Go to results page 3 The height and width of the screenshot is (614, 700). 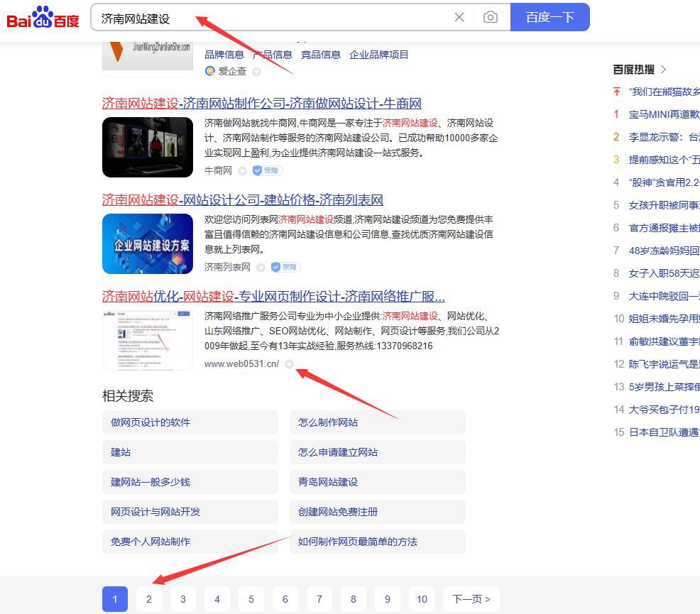[183, 599]
